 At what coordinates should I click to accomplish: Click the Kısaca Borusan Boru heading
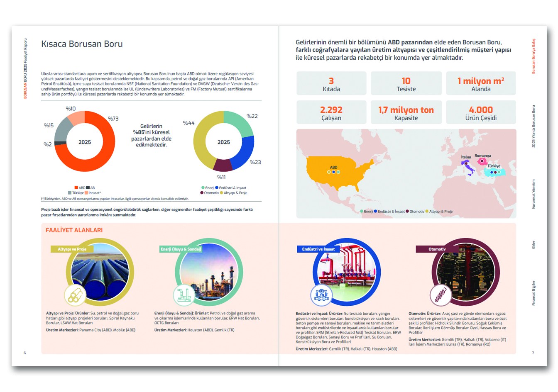tap(82, 44)
